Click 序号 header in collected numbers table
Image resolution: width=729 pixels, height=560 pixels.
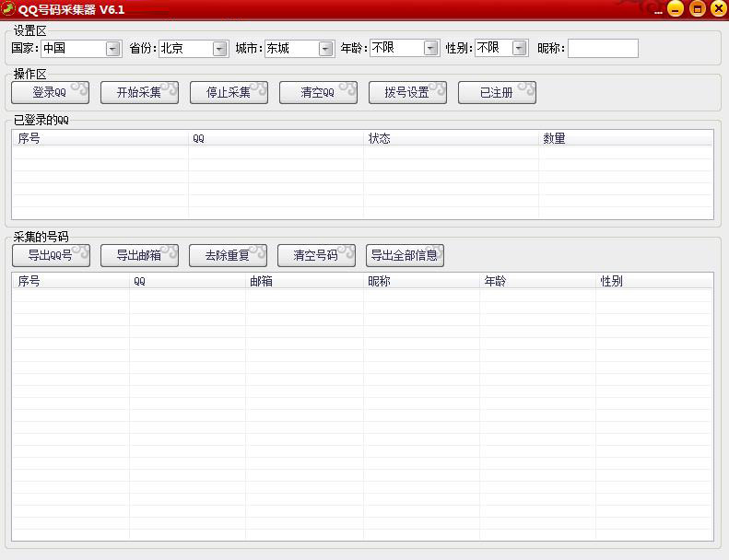tap(71, 281)
